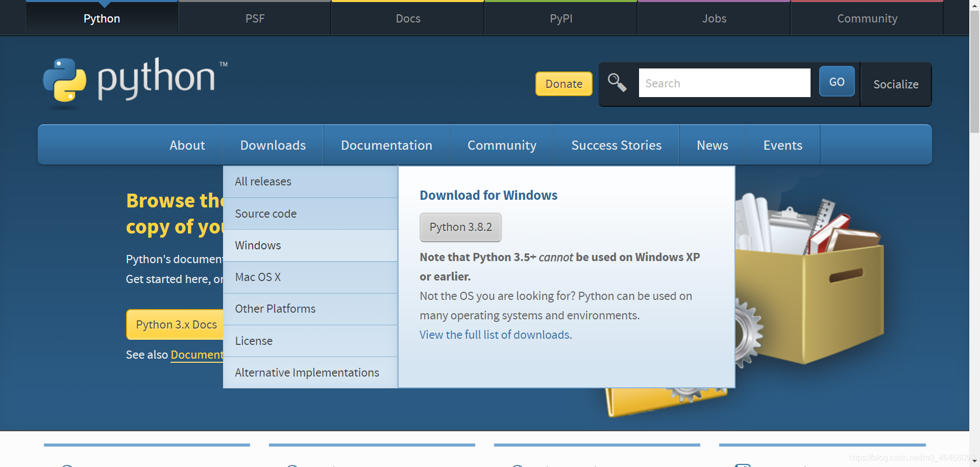The height and width of the screenshot is (467, 980).
Task: Open the Success Stories navigation item
Action: pos(616,145)
